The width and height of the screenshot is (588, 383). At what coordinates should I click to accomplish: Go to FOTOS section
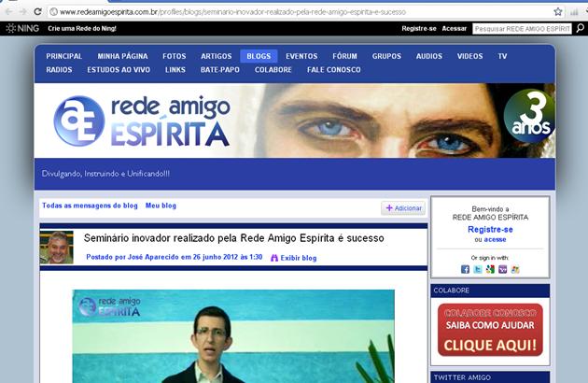coord(175,56)
